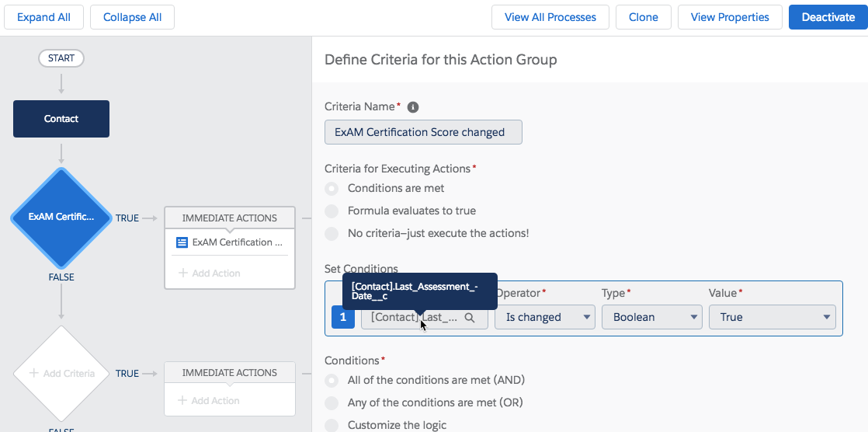Viewport: 868px width, 432px height.
Task: Select 'Conditions are met' radio option
Action: tap(332, 188)
